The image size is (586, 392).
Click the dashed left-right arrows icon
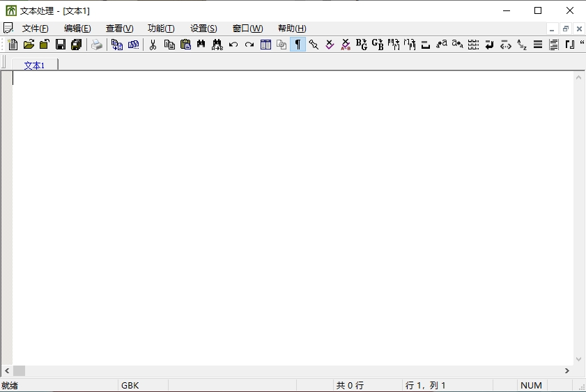(506, 45)
